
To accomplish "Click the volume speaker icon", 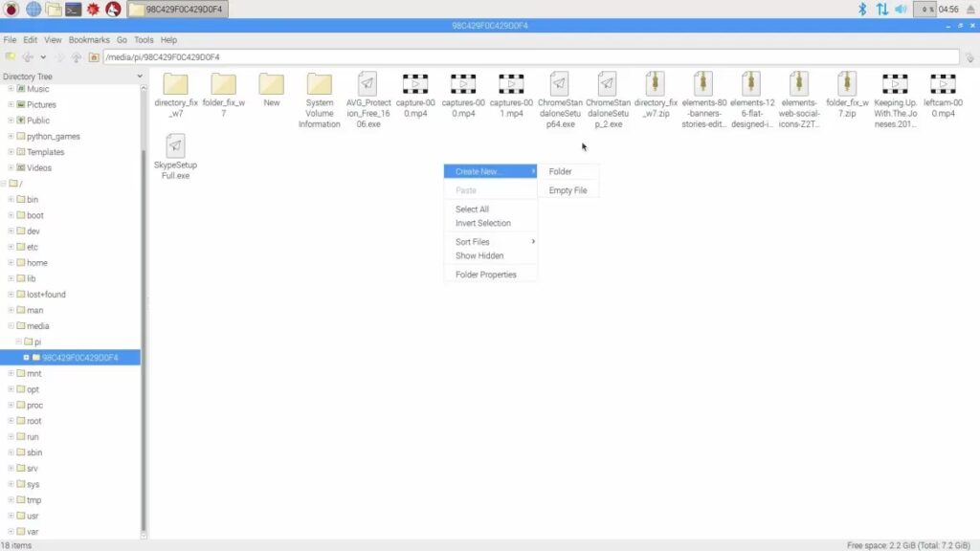I will point(901,10).
